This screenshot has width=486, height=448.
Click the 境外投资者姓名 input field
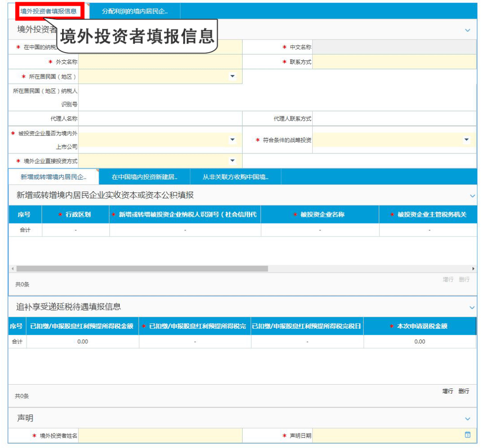(160, 435)
